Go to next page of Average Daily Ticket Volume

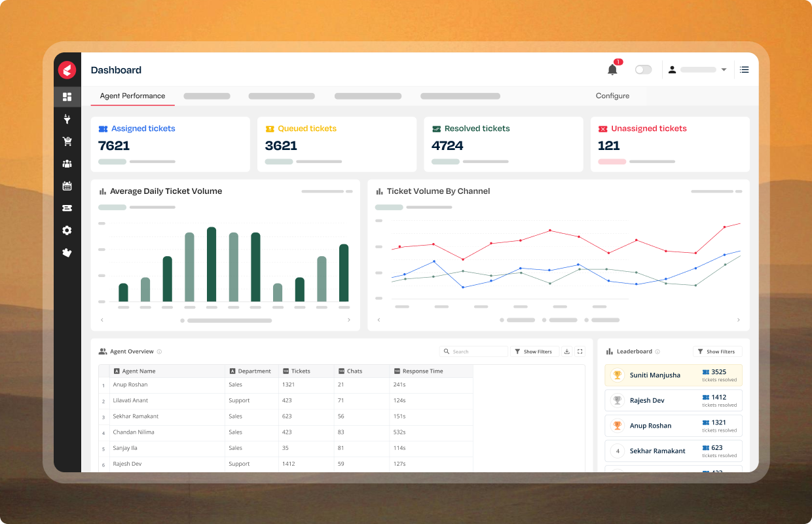(348, 320)
